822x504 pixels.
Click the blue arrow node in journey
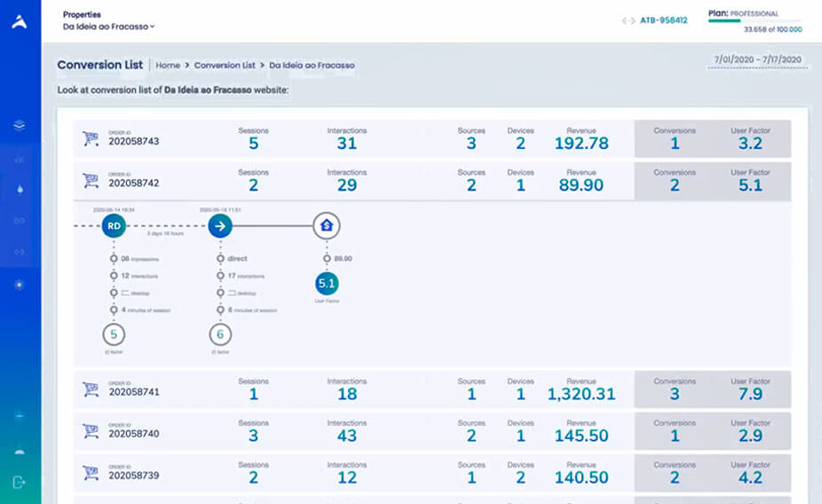[x=221, y=226]
